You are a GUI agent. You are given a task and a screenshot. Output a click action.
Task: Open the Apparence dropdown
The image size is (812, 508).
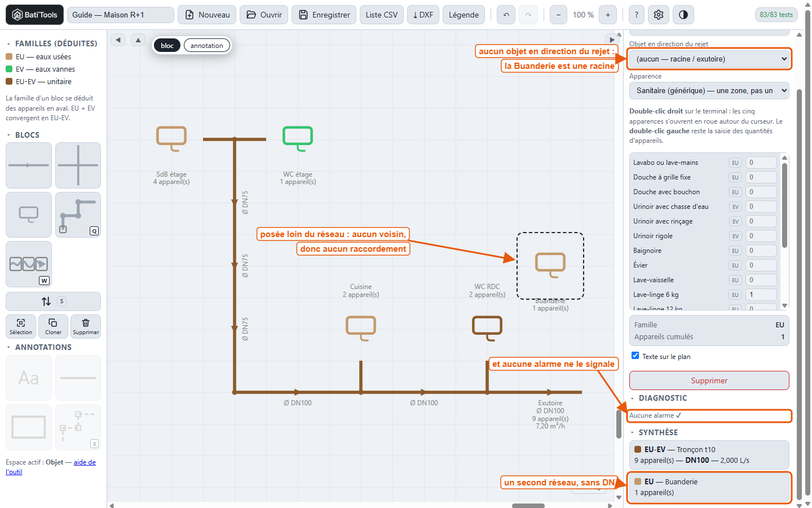709,90
